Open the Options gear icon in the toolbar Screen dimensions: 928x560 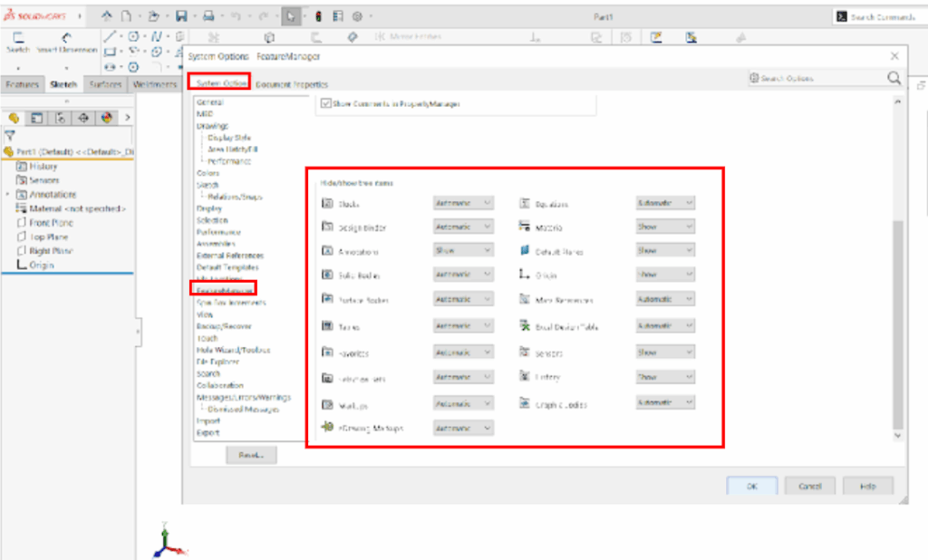click(357, 16)
